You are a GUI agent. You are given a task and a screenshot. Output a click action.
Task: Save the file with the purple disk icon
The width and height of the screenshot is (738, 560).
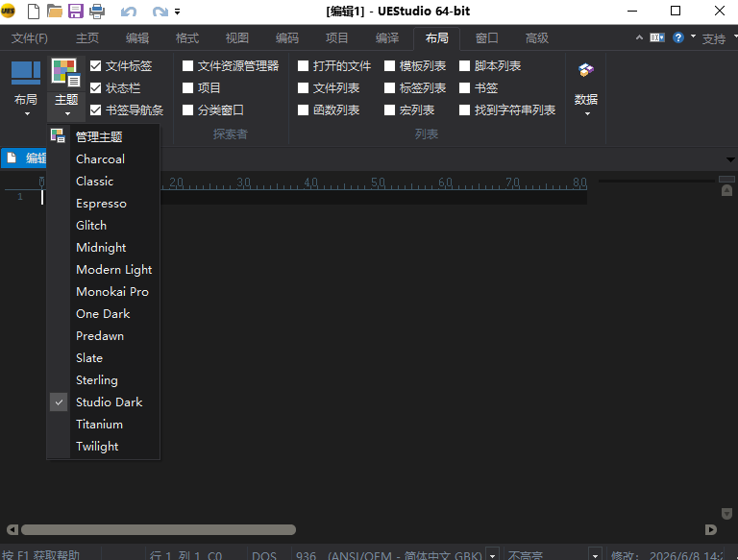(x=75, y=11)
